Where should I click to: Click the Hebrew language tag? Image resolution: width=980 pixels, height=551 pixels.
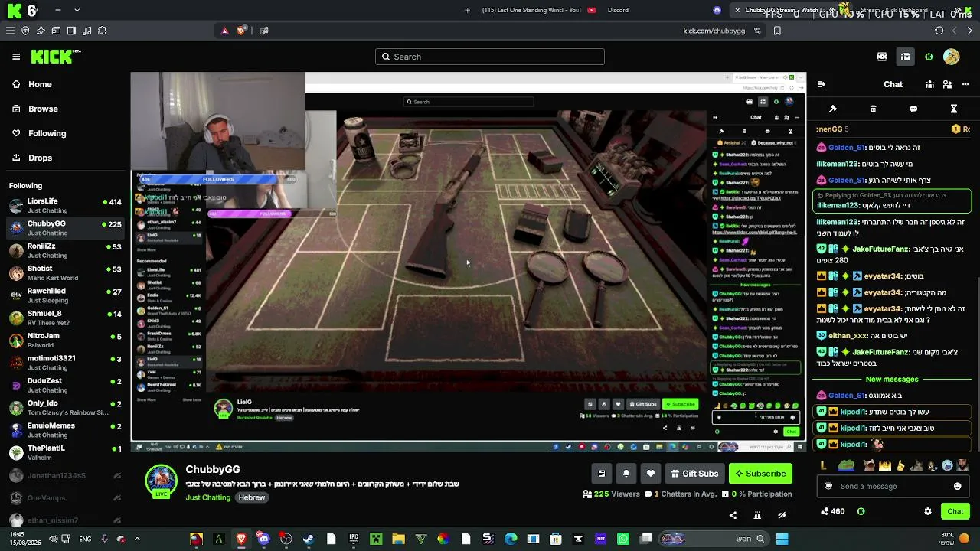[251, 497]
